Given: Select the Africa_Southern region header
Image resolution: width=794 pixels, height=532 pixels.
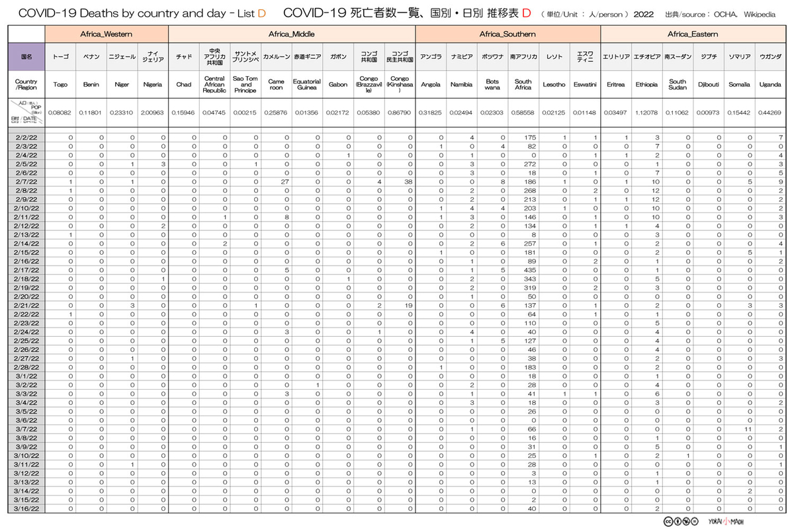Looking at the screenshot, I should click(507, 34).
